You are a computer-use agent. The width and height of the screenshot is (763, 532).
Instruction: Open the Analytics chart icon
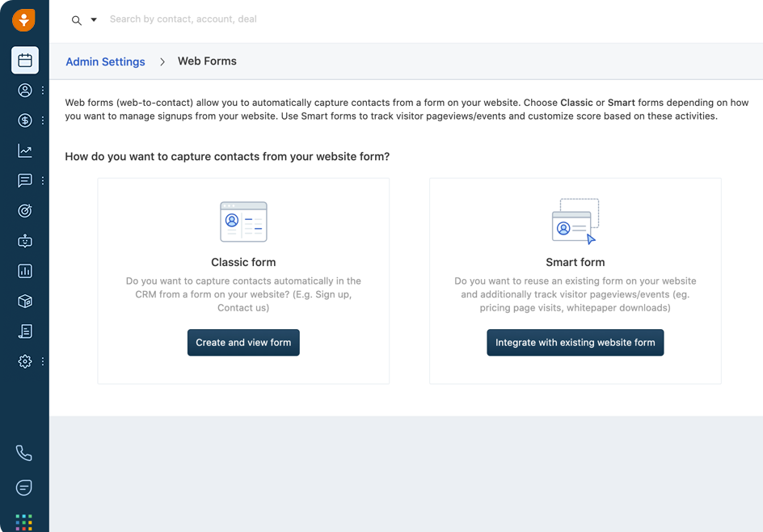pyautogui.click(x=24, y=150)
